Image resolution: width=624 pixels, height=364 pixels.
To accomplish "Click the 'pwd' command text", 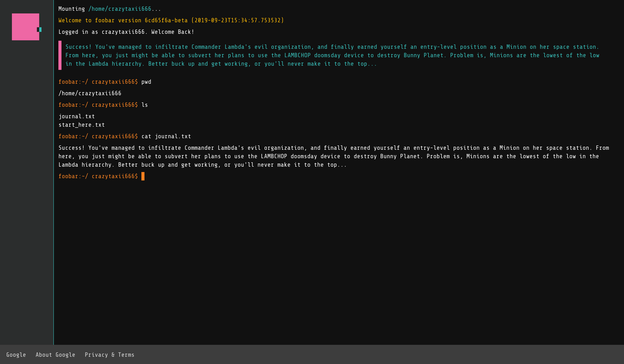I will 146,82.
